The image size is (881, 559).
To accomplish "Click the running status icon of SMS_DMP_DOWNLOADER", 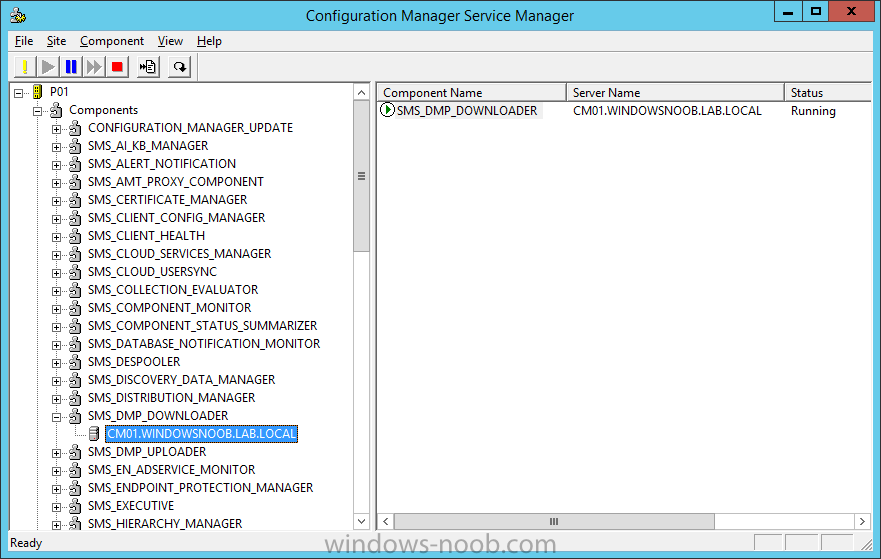I will click(x=387, y=110).
